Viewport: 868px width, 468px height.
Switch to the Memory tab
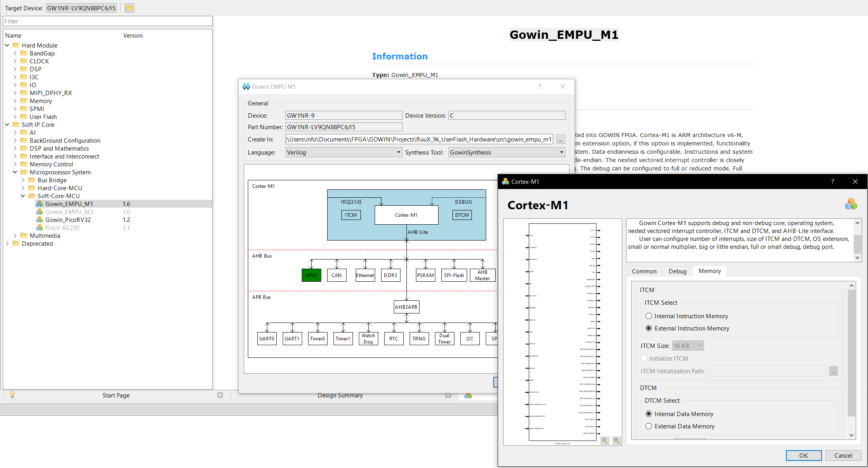click(710, 271)
